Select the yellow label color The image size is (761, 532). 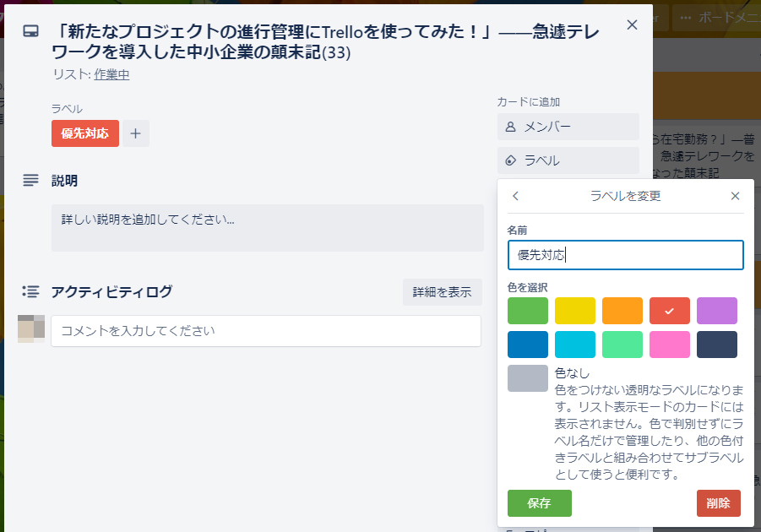pyautogui.click(x=575, y=311)
